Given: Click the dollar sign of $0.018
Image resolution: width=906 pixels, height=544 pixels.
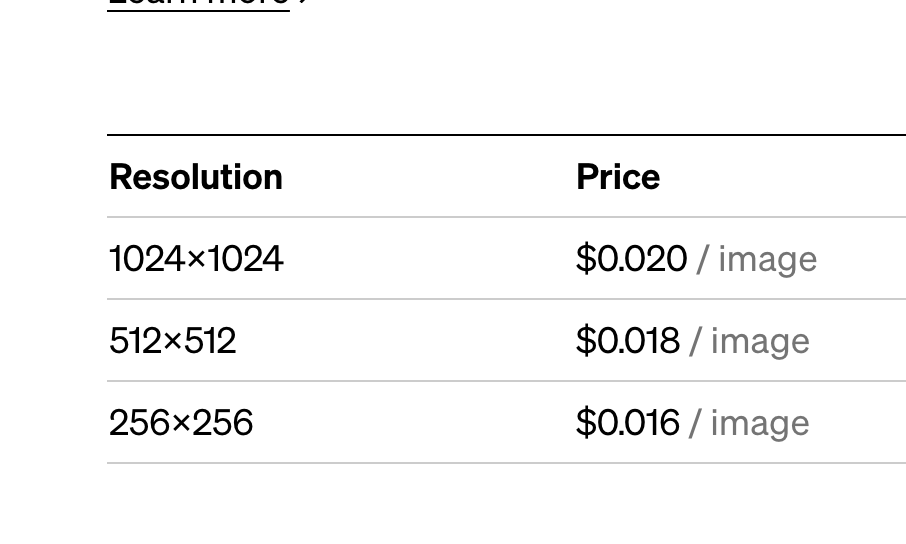Looking at the screenshot, I should 585,341.
